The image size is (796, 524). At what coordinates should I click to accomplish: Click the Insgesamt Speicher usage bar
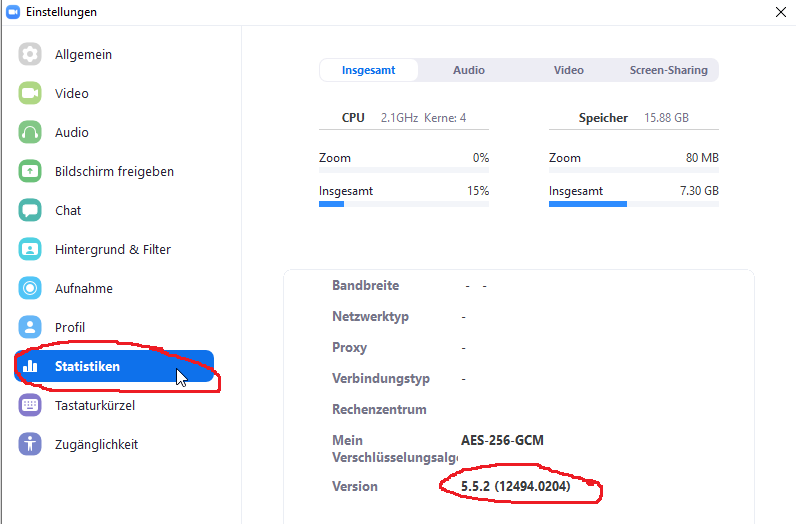coord(633,203)
